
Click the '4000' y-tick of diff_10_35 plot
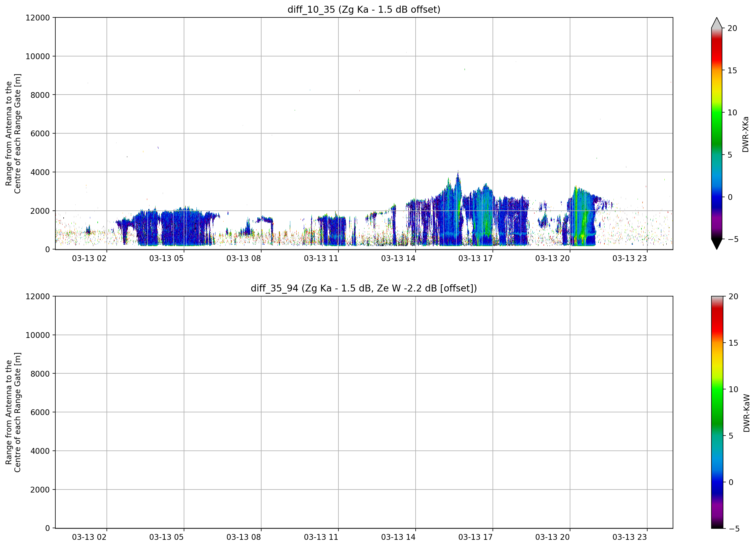coord(40,172)
